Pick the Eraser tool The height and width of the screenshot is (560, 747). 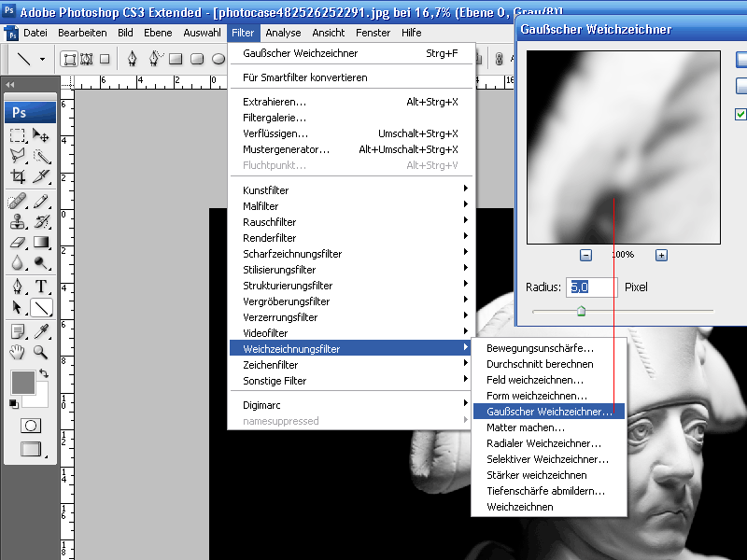[18, 243]
